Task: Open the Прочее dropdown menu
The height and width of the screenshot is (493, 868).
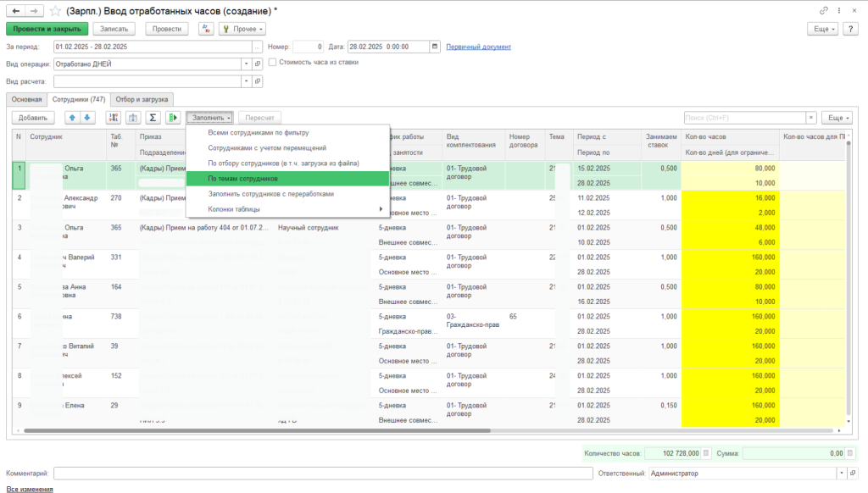Action: (242, 29)
